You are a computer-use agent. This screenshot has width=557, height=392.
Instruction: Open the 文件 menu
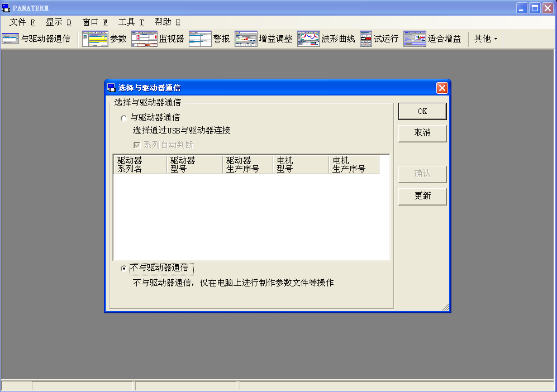tap(22, 22)
